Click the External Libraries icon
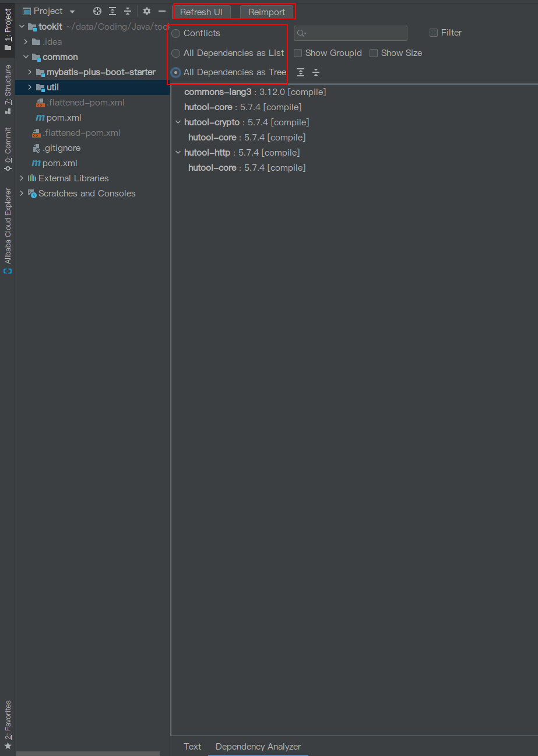This screenshot has height=756, width=538. pyautogui.click(x=32, y=178)
